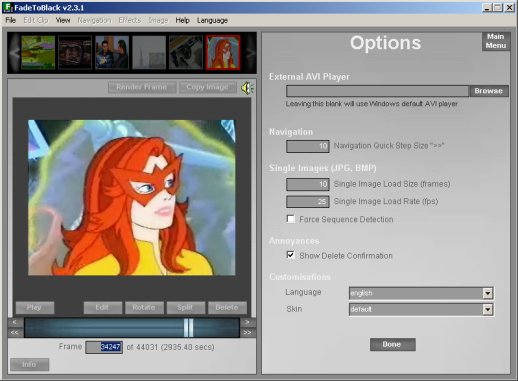Click the External AVI Player path field
Viewport: 518px width, 381px height.
click(x=378, y=91)
